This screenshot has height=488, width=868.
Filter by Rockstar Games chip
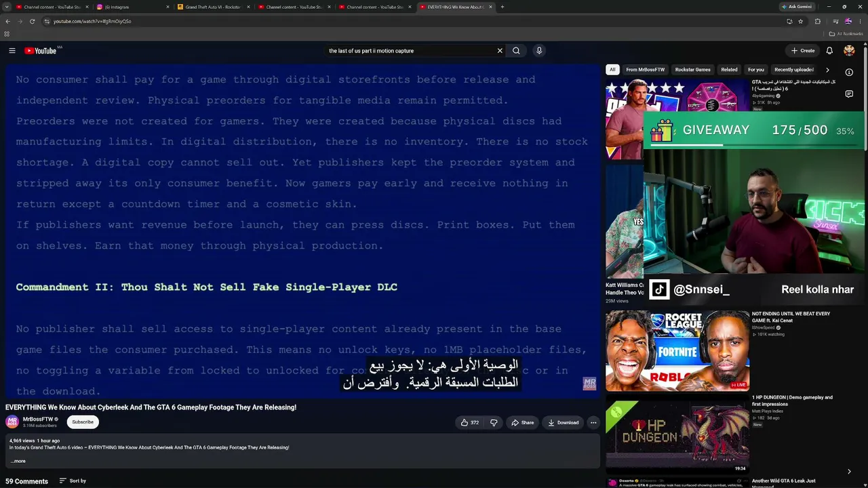click(x=692, y=70)
